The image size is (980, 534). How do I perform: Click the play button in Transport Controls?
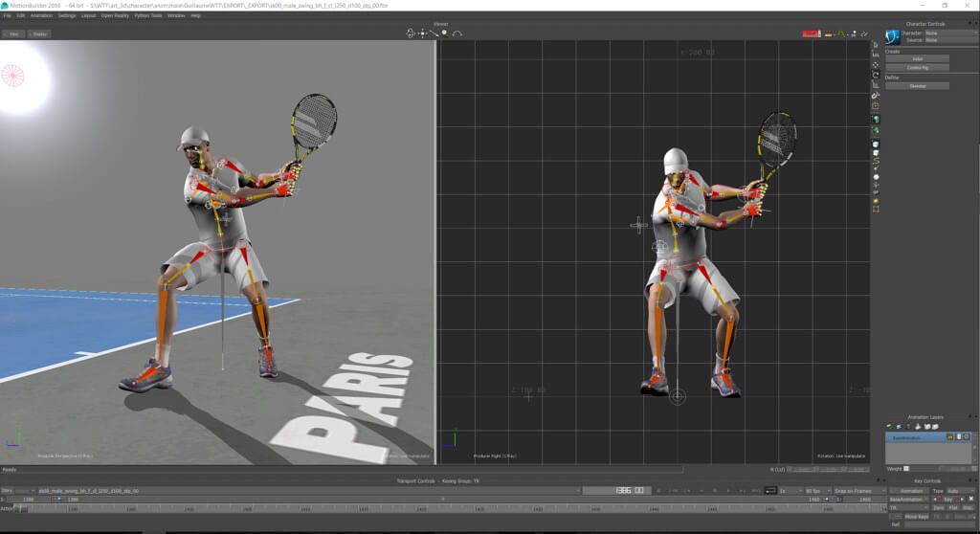click(x=728, y=491)
